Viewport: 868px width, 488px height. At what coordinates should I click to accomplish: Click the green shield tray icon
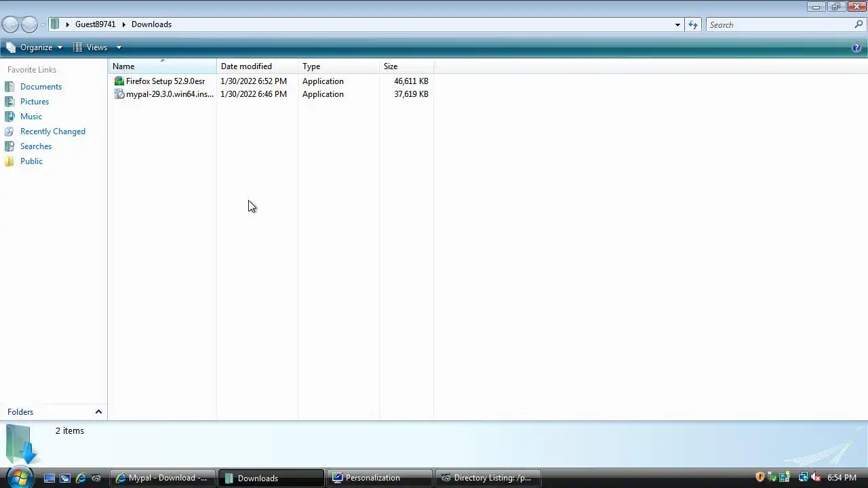[x=772, y=477]
